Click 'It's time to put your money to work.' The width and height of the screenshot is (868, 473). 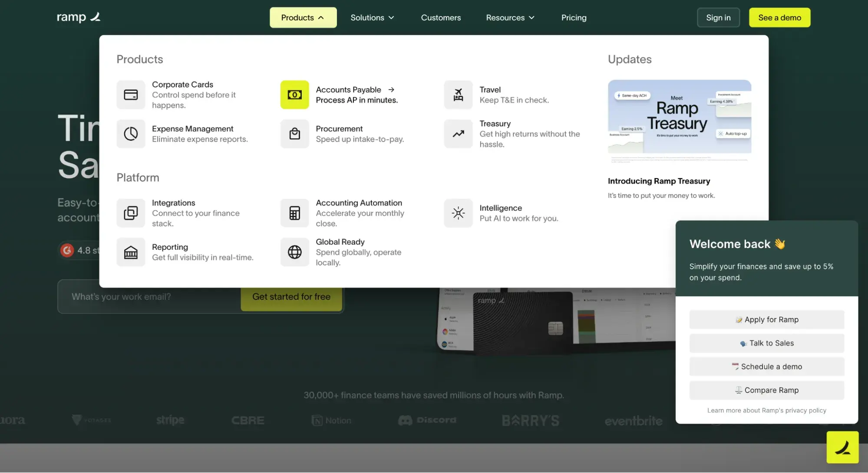661,195
